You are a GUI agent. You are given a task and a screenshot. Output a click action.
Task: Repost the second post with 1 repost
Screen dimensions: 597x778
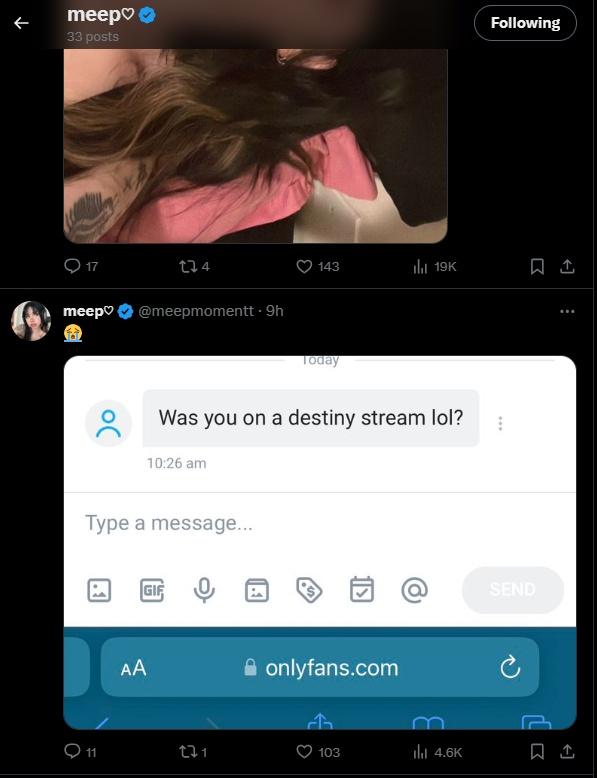pyautogui.click(x=193, y=752)
